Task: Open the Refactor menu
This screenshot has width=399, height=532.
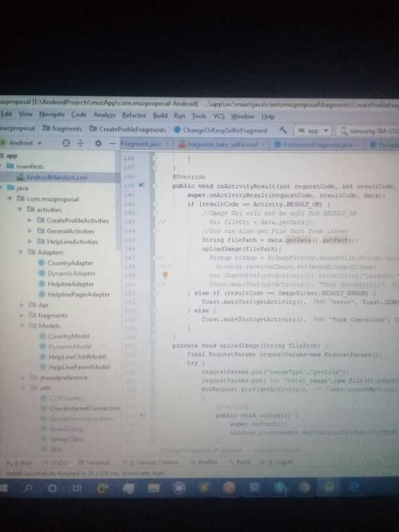Action: click(x=134, y=115)
